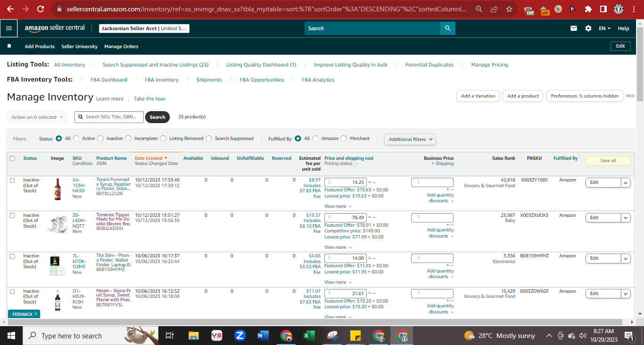The width and height of the screenshot is (644, 345).
Task: Click the Pricing status info icon
Action: [x=355, y=164]
